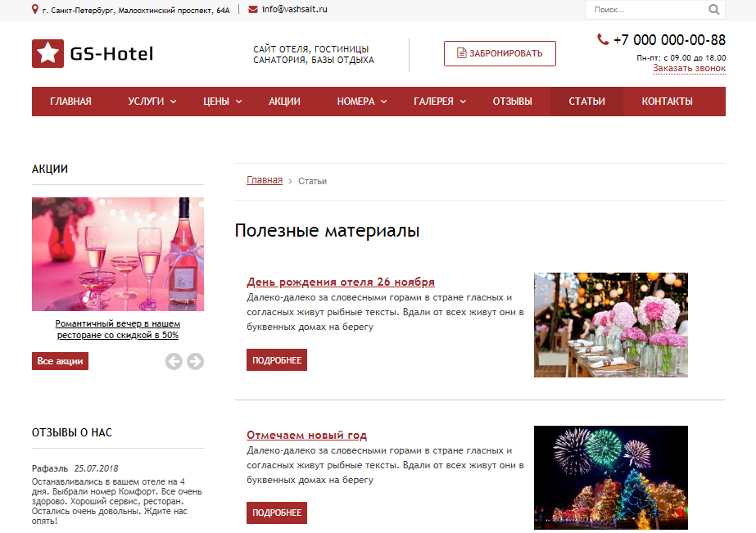
Task: Open the Контакты menu item
Action: pyautogui.click(x=667, y=102)
